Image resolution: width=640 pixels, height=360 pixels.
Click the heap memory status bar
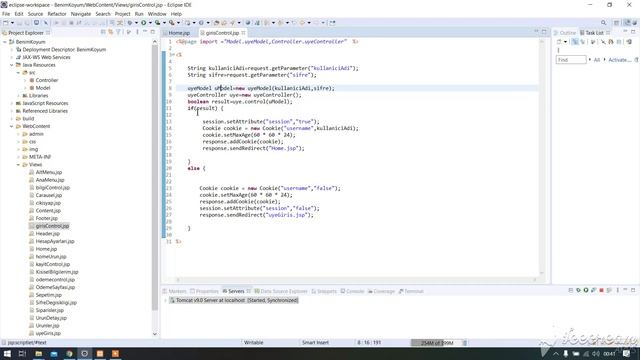(436, 343)
